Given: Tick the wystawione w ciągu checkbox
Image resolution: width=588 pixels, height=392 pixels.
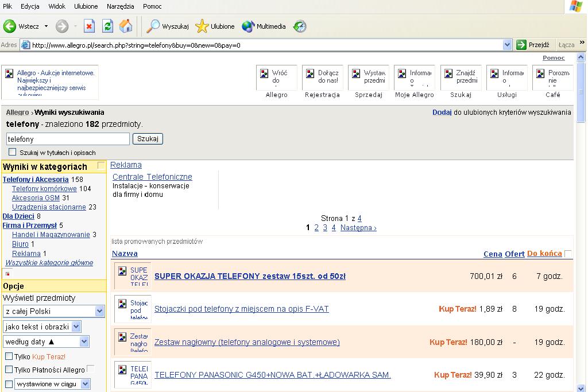Looking at the screenshot, I should point(9,384).
